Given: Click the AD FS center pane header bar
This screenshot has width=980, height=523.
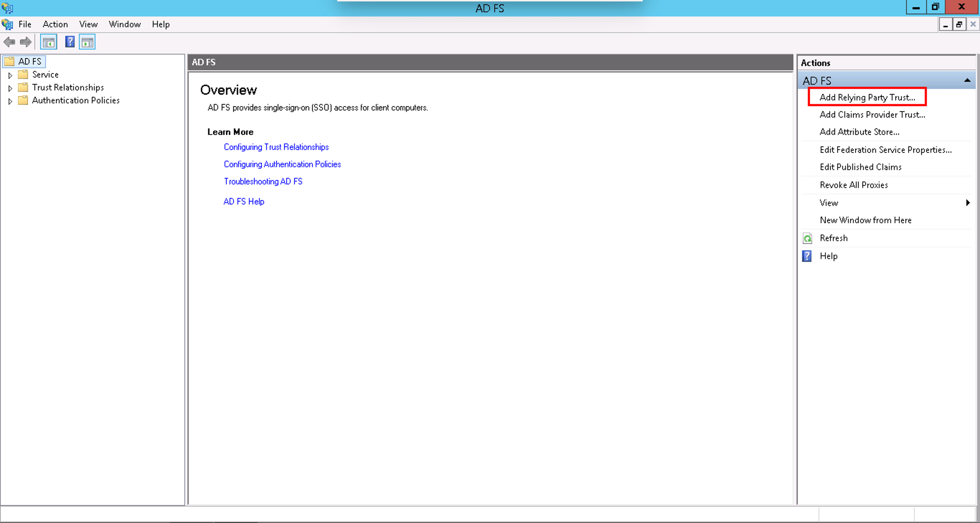Looking at the screenshot, I should coord(490,62).
